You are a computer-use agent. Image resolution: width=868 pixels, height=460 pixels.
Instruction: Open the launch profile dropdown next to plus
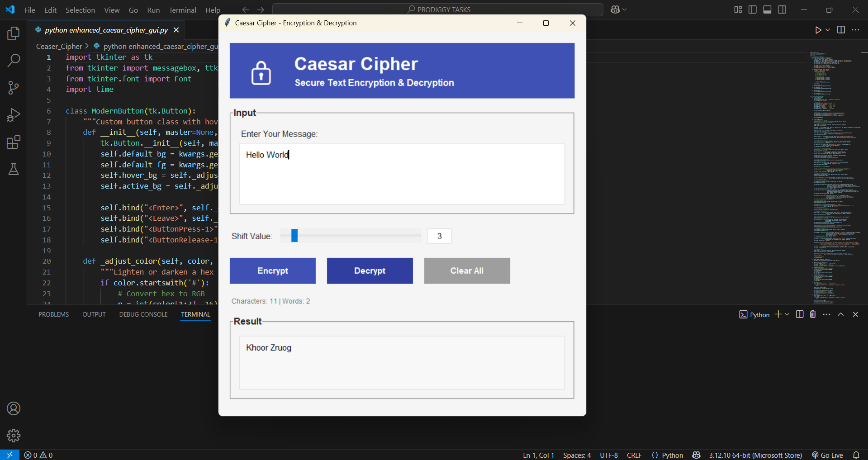(x=787, y=314)
